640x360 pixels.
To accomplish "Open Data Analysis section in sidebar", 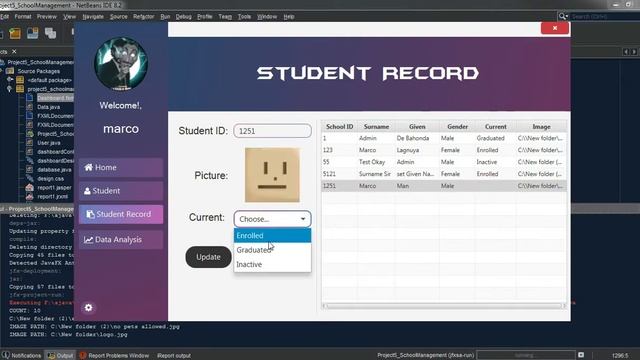I will click(x=121, y=240).
